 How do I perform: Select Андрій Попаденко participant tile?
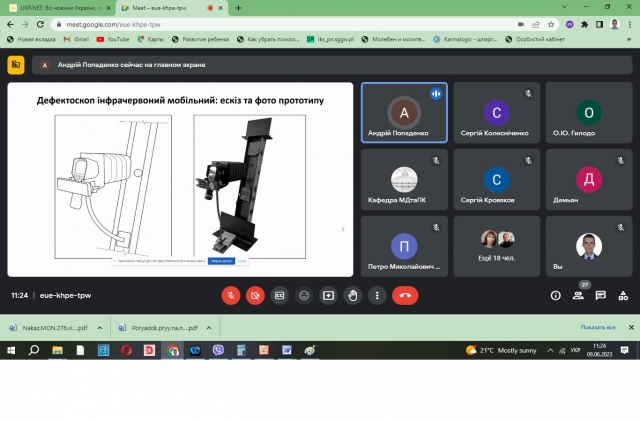404,113
